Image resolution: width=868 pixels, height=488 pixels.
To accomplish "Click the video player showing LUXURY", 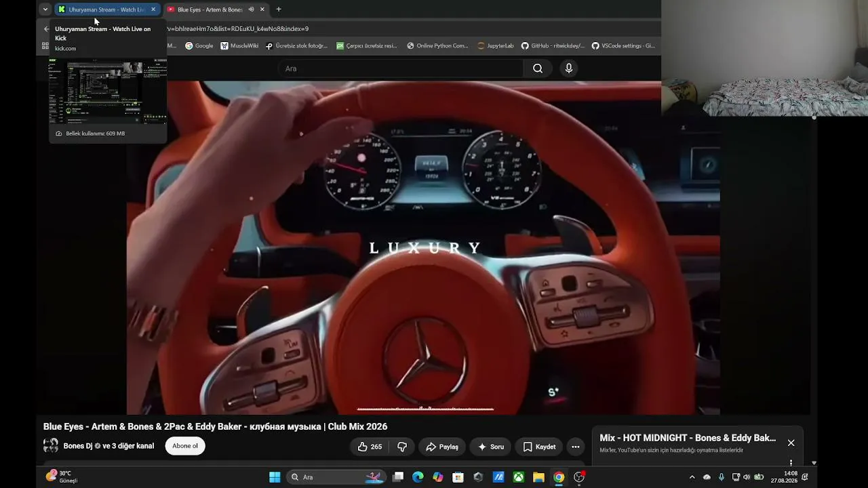I will pos(423,247).
